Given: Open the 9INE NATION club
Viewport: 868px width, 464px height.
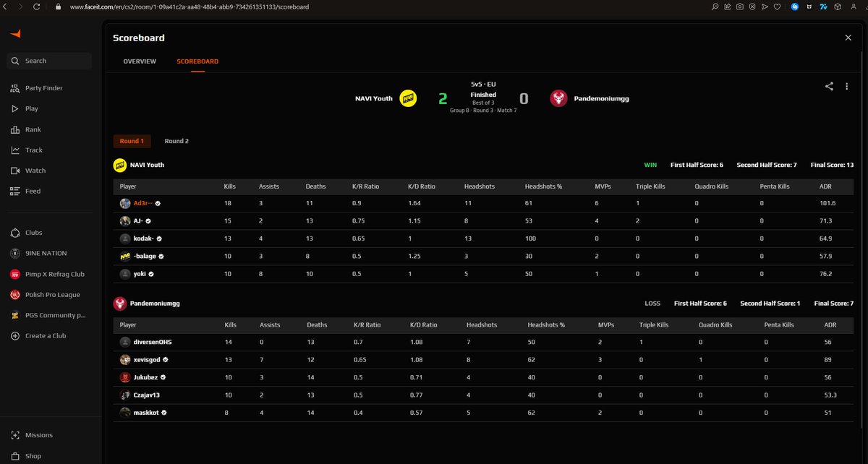Looking at the screenshot, I should click(38, 254).
